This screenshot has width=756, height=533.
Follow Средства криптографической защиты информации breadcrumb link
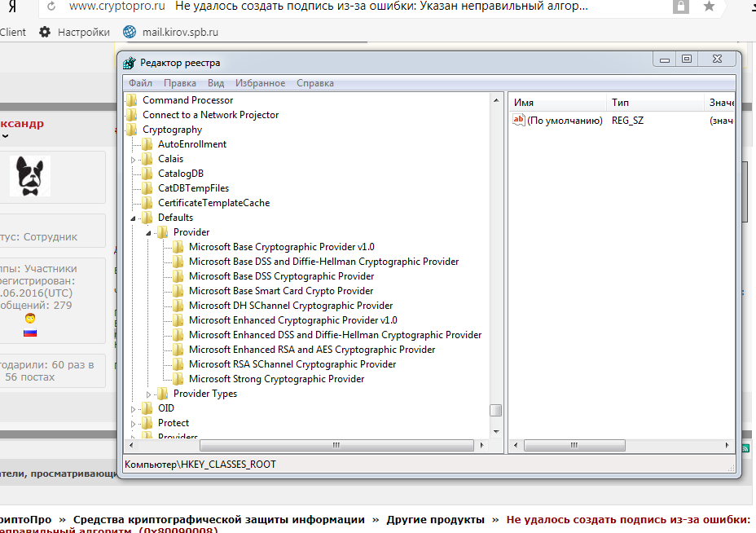tap(219, 519)
